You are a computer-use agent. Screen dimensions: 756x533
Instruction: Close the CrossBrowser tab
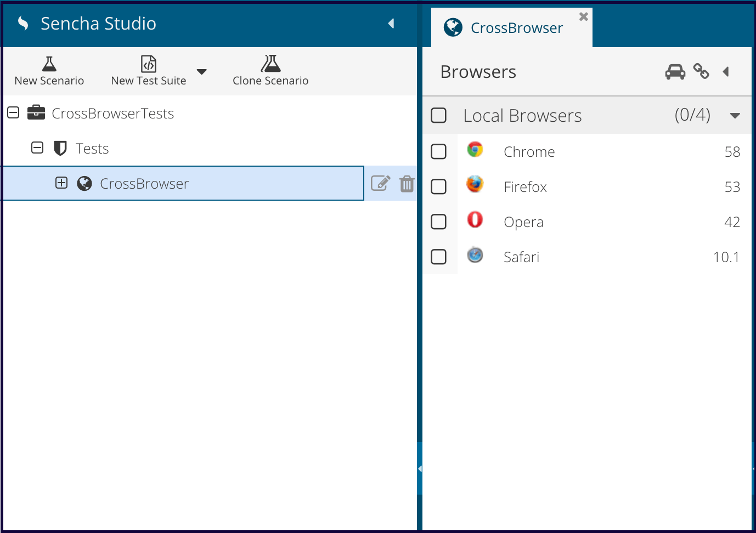point(584,16)
